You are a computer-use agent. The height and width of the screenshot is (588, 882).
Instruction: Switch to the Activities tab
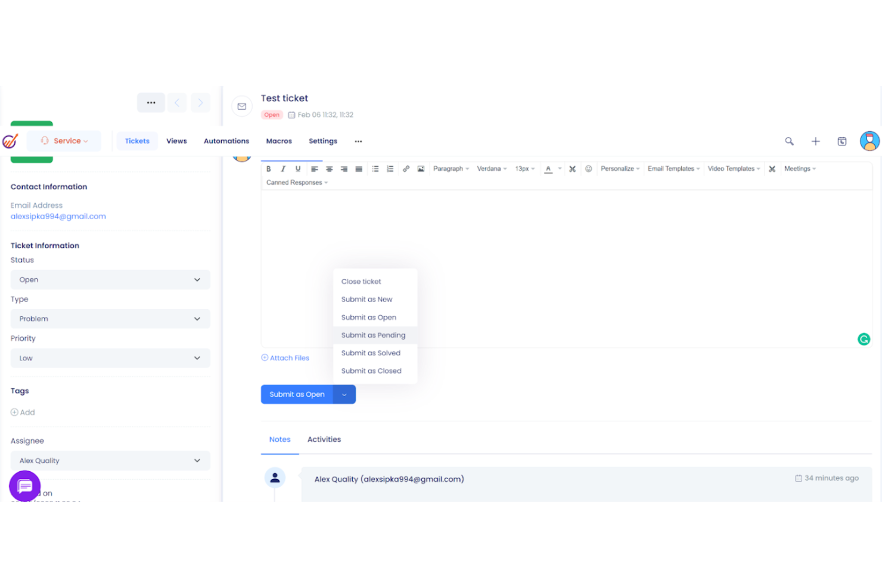click(x=324, y=439)
